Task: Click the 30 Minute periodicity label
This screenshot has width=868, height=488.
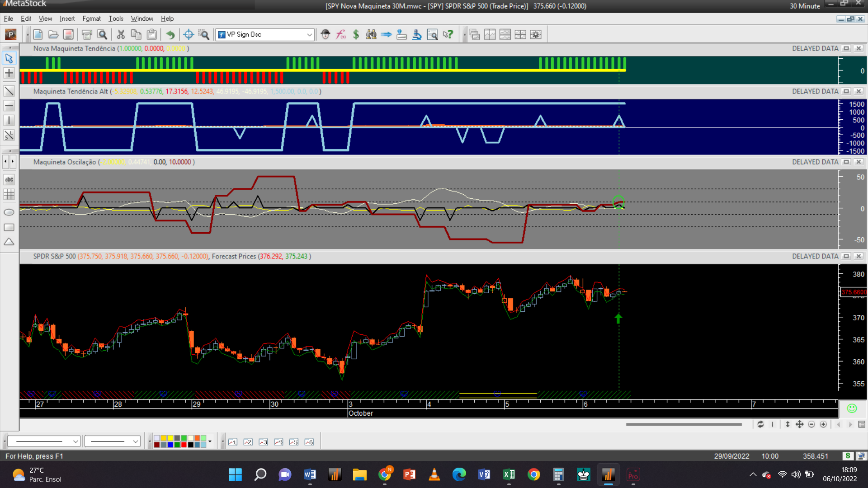Action: click(805, 6)
